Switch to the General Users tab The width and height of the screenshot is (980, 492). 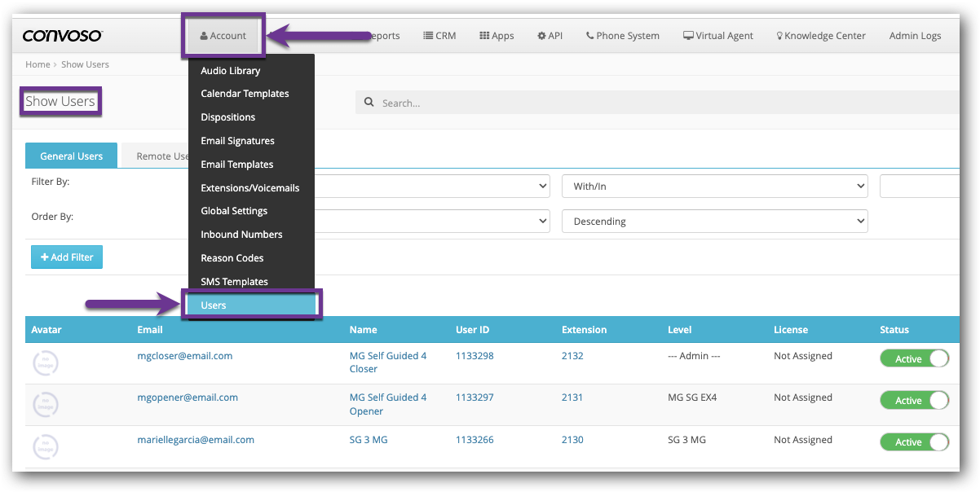point(72,156)
